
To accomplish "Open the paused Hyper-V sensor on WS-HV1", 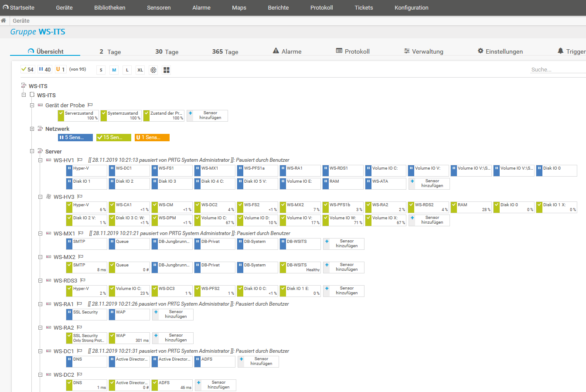I will [x=86, y=171].
